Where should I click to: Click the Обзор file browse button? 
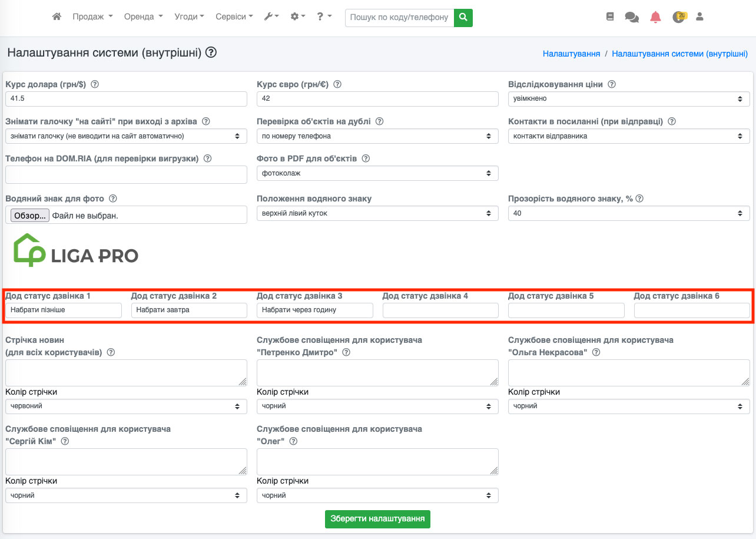[30, 216]
